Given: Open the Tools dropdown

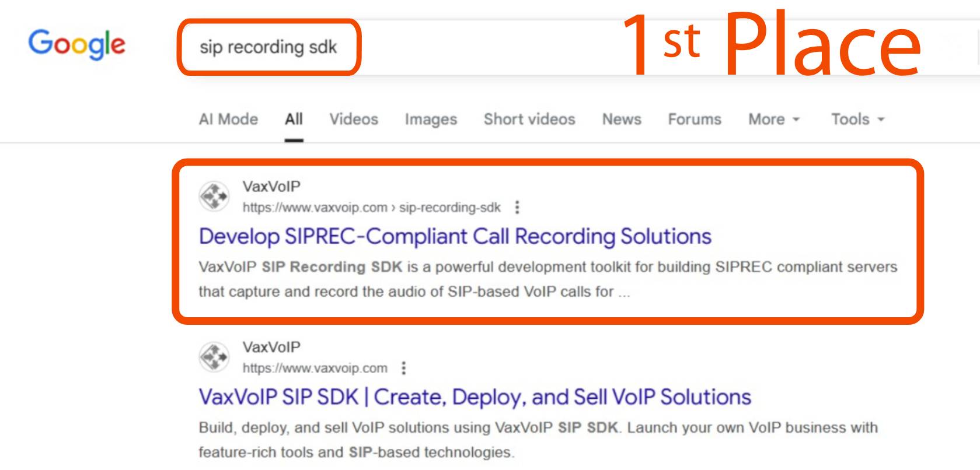Looking at the screenshot, I should (x=857, y=120).
